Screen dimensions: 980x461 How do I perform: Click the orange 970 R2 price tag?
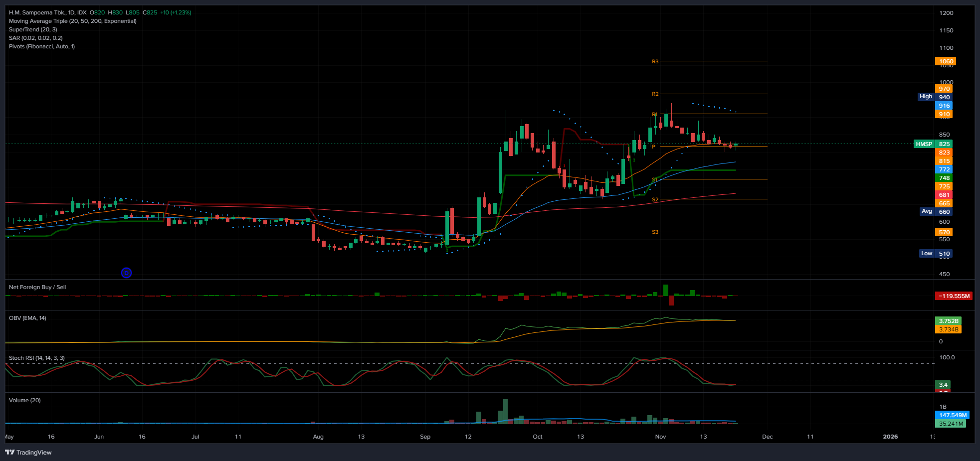[x=944, y=89]
